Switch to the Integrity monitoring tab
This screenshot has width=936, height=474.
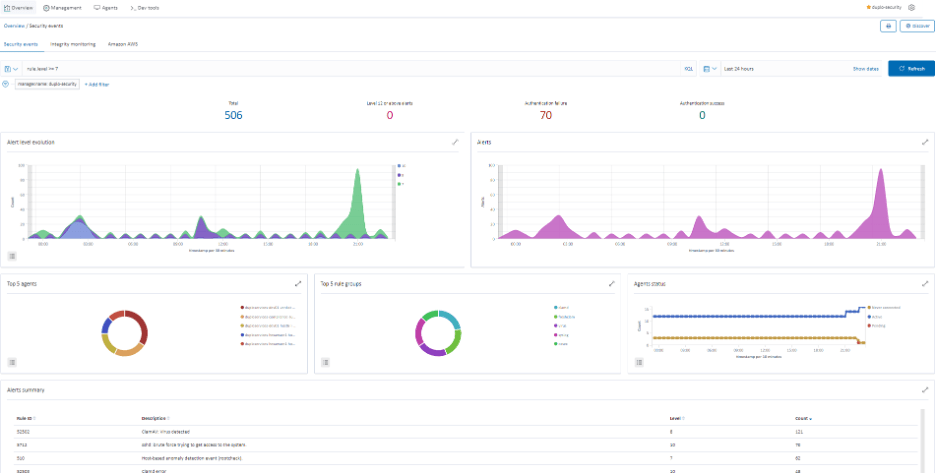tap(71, 44)
